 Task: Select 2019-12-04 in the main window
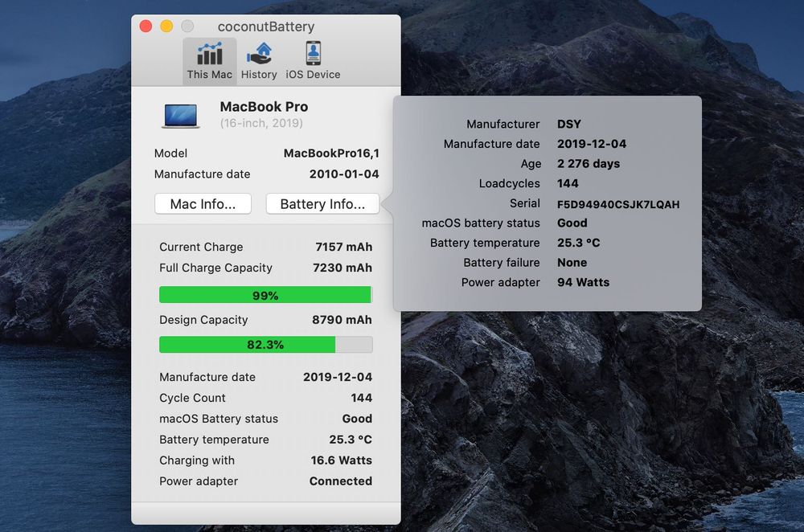[x=338, y=377]
